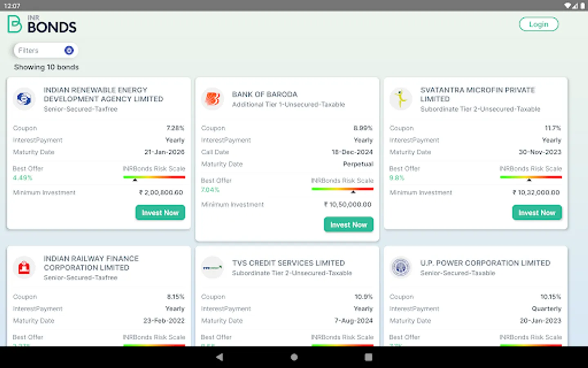Select the 10.9% coupon value
Viewport: 588px width, 368px height.
pos(363,296)
